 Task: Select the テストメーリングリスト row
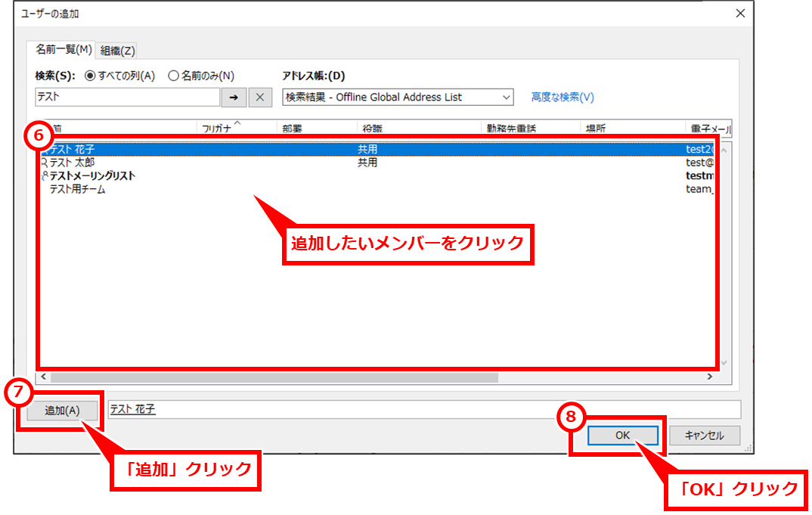click(377, 176)
